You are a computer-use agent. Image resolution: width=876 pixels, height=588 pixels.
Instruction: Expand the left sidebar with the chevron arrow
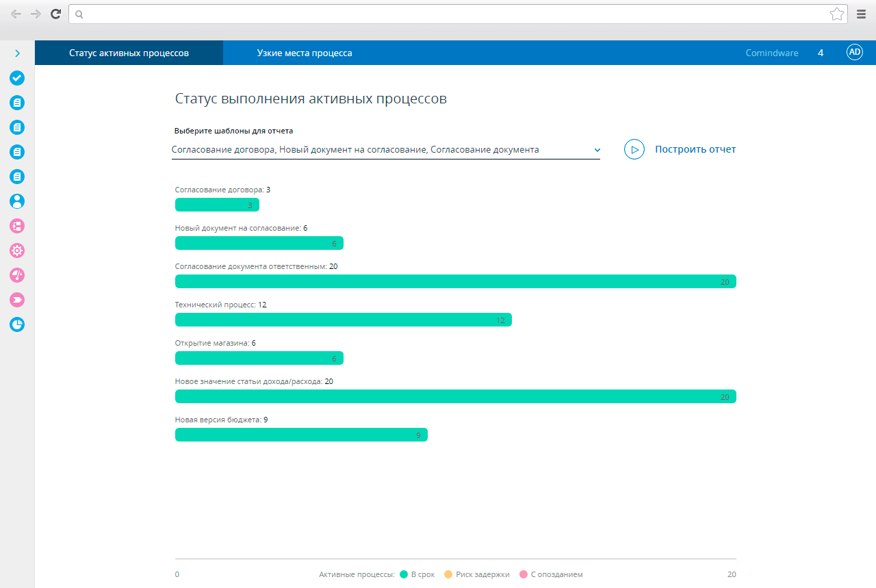click(x=17, y=53)
